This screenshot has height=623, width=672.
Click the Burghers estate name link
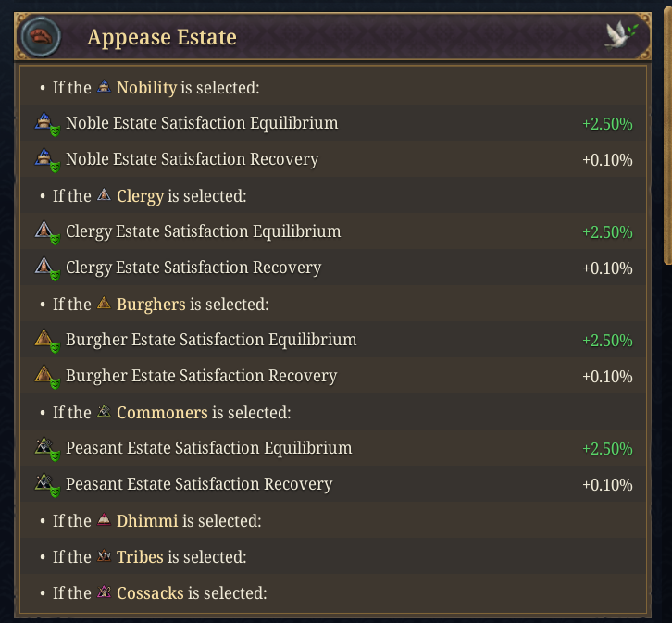click(151, 305)
